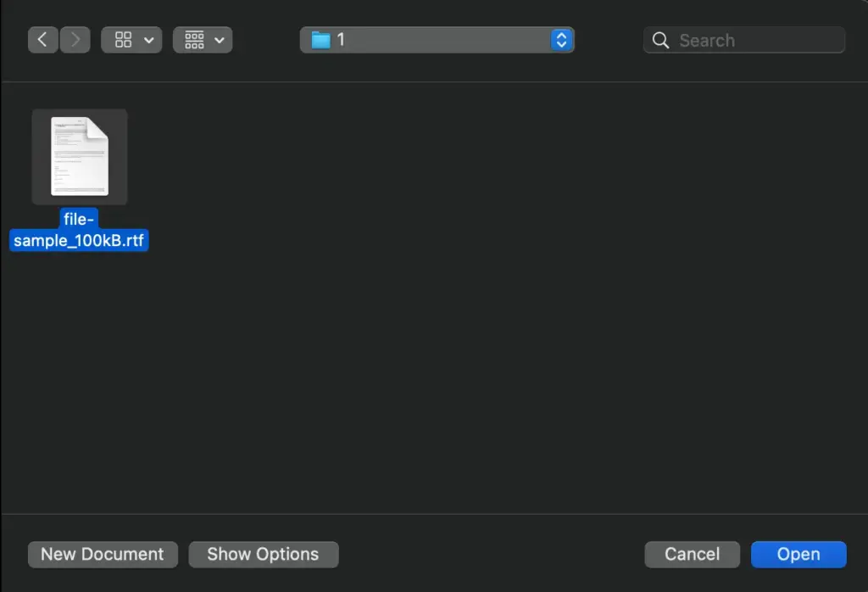Viewport: 868px width, 592px height.
Task: Click the magnifying glass search icon
Action: point(660,40)
